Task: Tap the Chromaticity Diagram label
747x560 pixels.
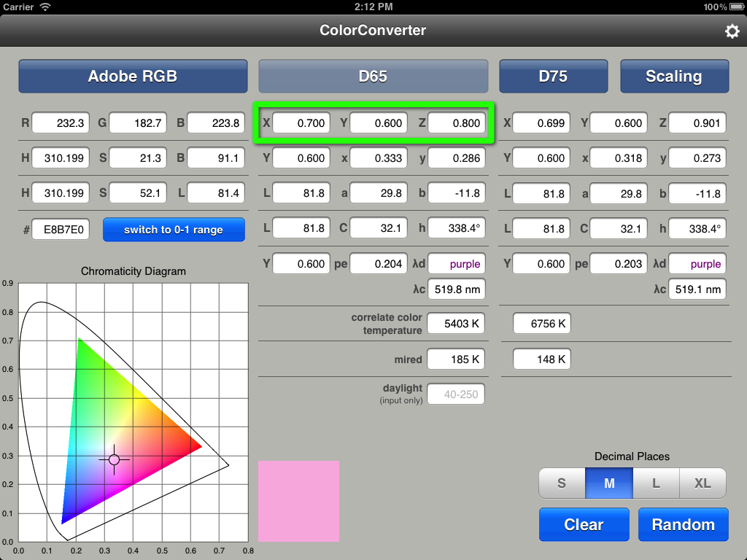Action: coord(133,271)
